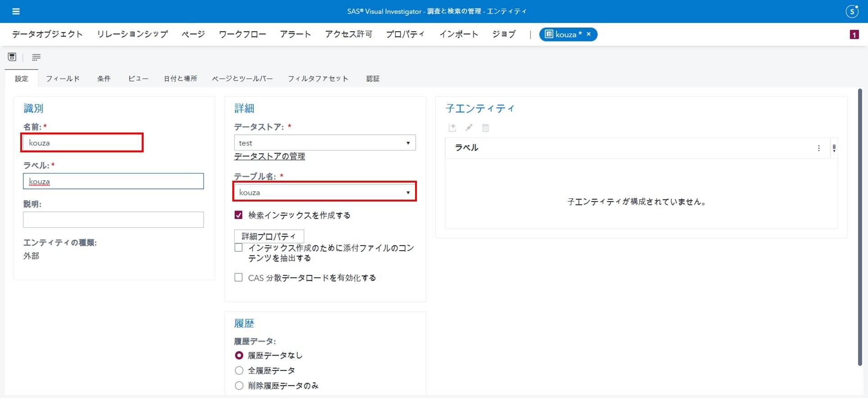Click the add child entity icon
The image size is (868, 398).
(452, 128)
